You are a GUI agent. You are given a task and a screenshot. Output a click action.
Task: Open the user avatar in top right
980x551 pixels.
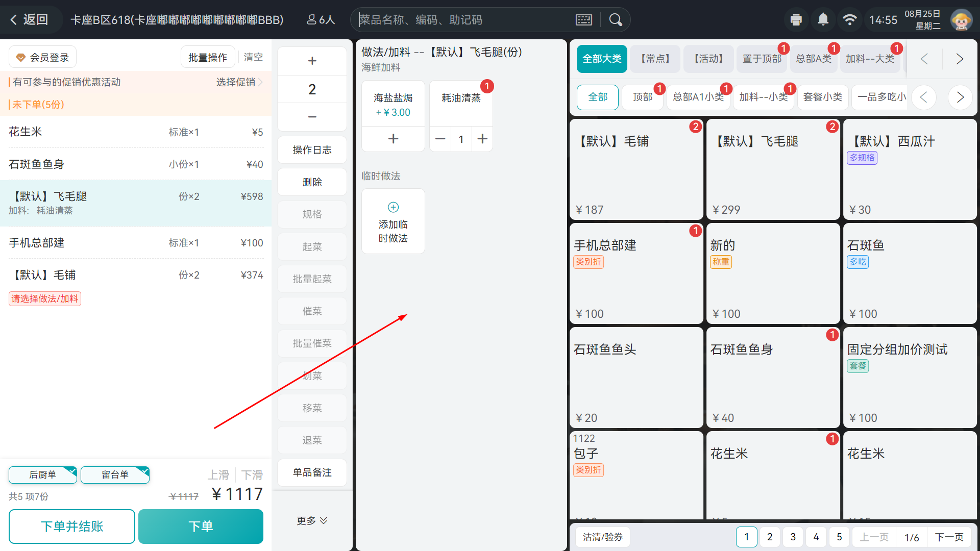click(961, 20)
